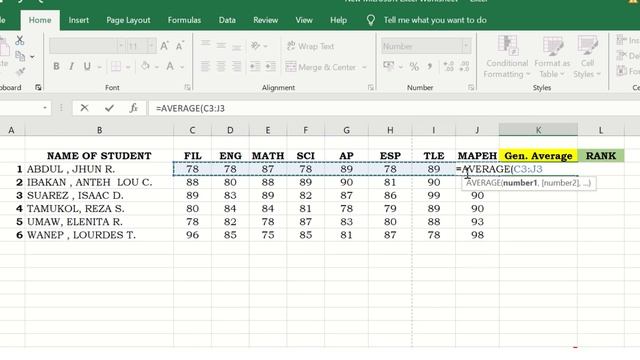
Task: Click the Cut scissors icon
Action: click(19, 40)
